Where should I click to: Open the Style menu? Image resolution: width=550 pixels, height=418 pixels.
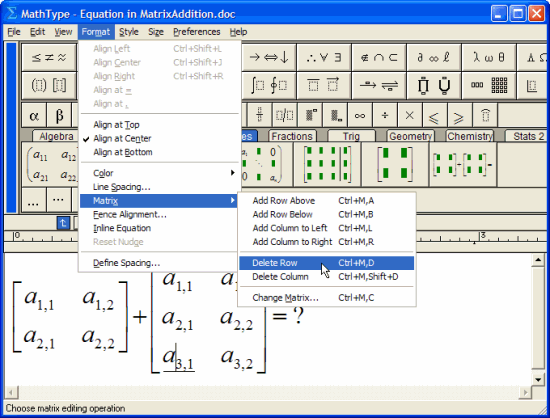tap(129, 32)
